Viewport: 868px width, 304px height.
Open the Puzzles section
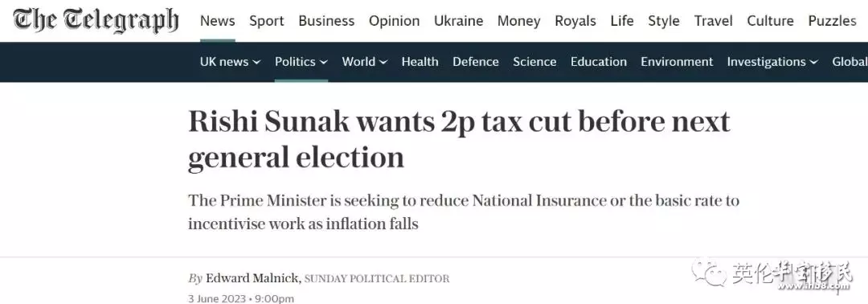832,21
